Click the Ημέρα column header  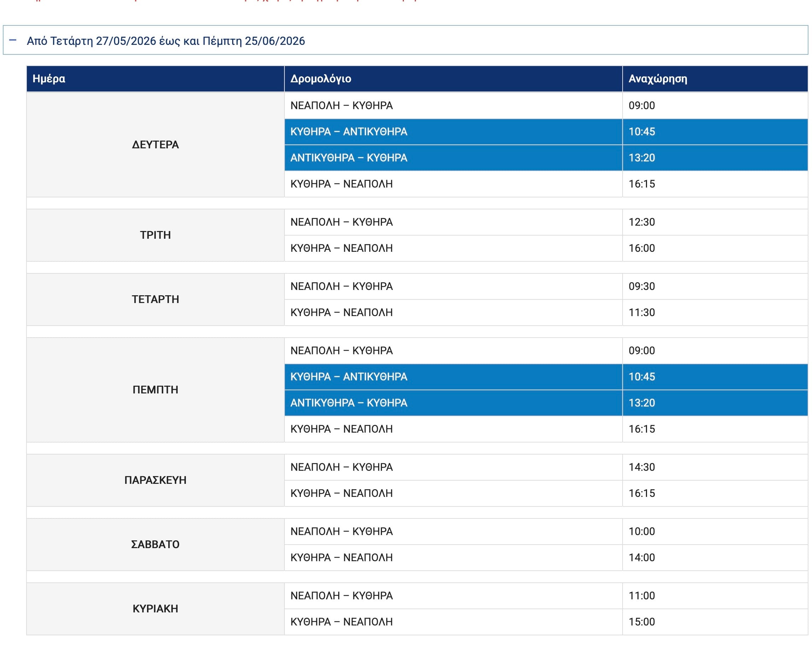[x=49, y=79]
